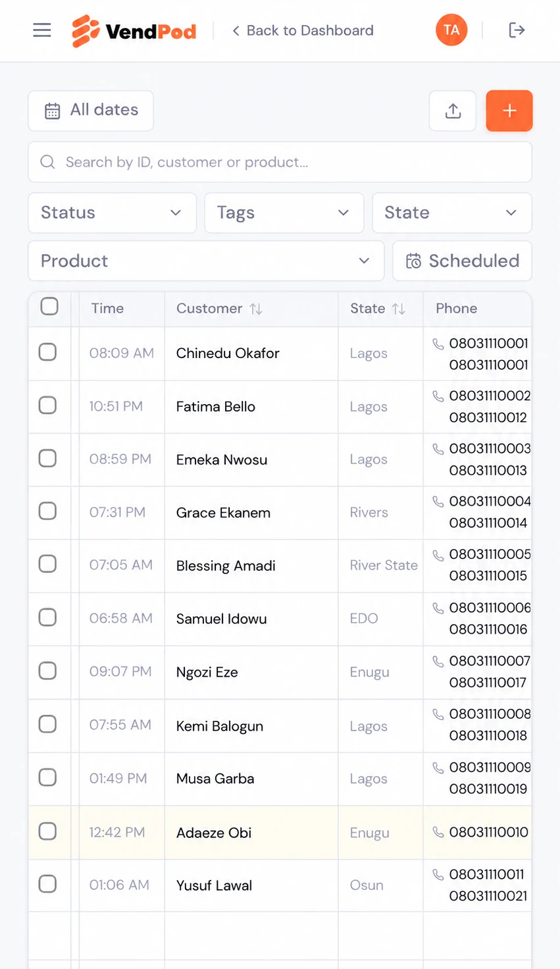Viewport: 560px width, 969px height.
Task: Expand the Product dropdown
Action: tap(206, 261)
